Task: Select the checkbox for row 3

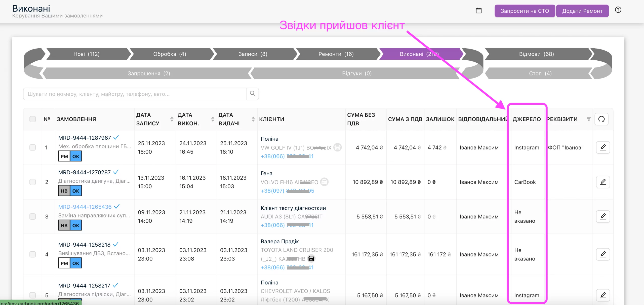Action: point(32,216)
